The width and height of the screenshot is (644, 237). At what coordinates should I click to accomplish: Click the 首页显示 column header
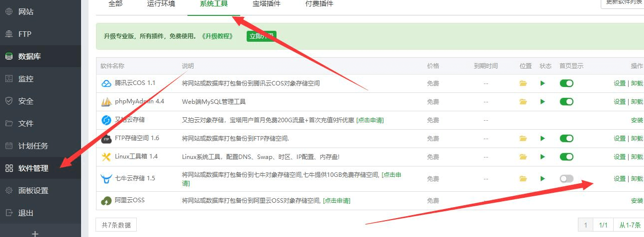point(571,66)
